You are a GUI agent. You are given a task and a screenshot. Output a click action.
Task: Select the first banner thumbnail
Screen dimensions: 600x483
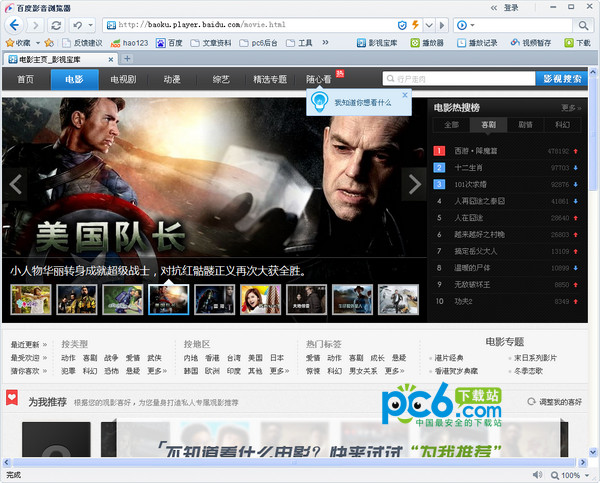(x=31, y=299)
